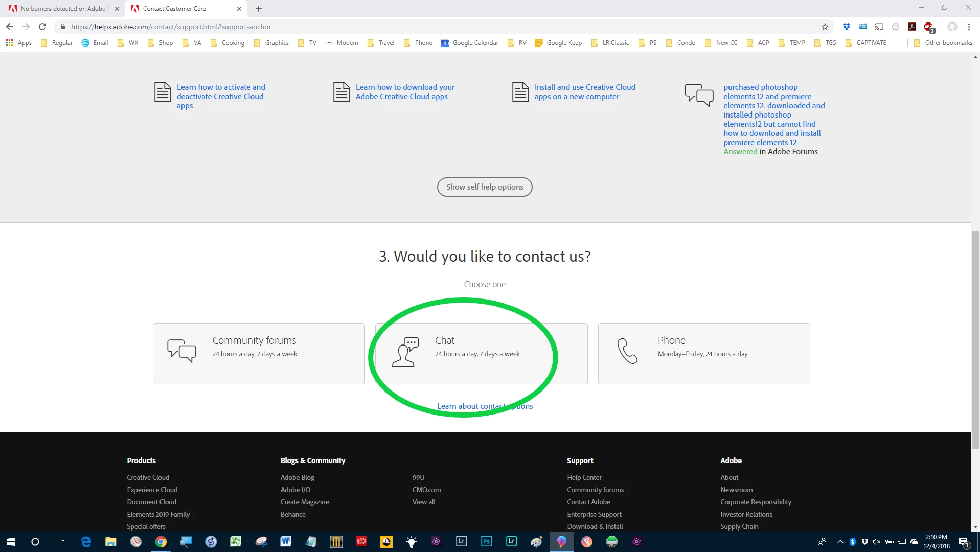This screenshot has width=980, height=552.
Task: Open Investor Relations footer link
Action: click(746, 514)
